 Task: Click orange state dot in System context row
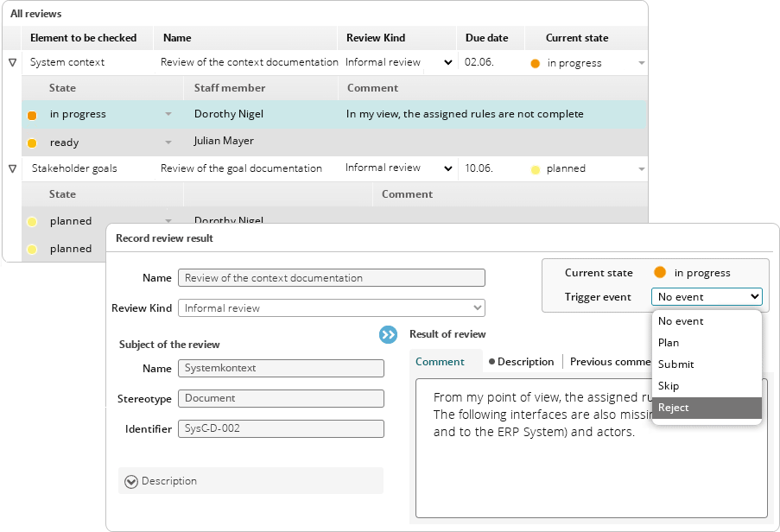[x=536, y=64]
